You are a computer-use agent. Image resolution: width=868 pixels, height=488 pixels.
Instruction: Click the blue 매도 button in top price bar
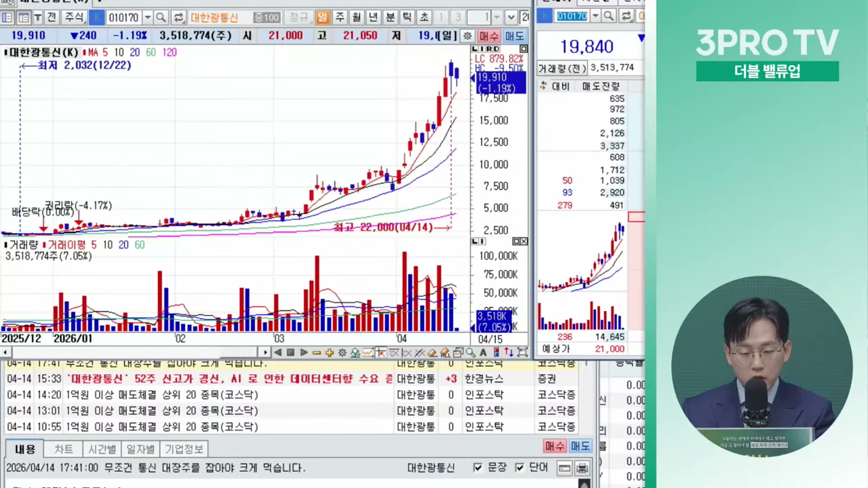[514, 36]
